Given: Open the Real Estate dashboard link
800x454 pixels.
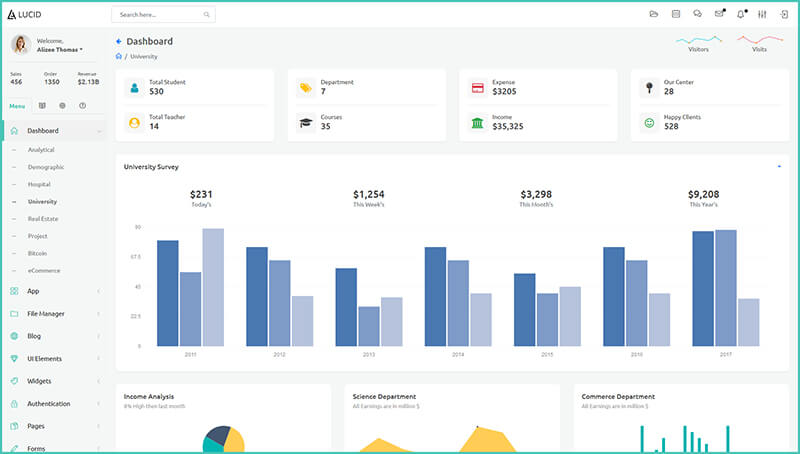Looking at the screenshot, I should (x=42, y=218).
